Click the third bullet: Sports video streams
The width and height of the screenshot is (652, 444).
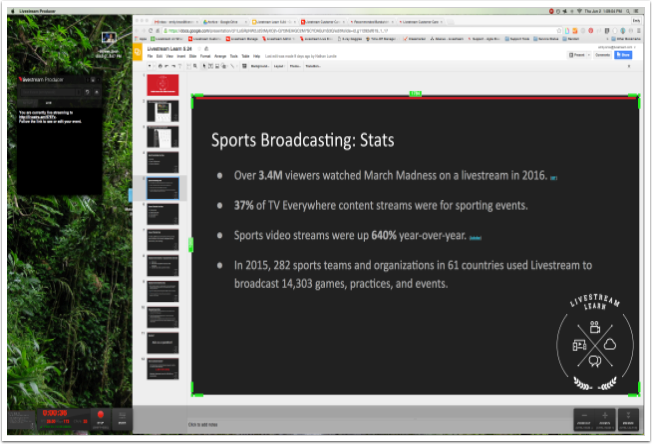click(x=350, y=236)
